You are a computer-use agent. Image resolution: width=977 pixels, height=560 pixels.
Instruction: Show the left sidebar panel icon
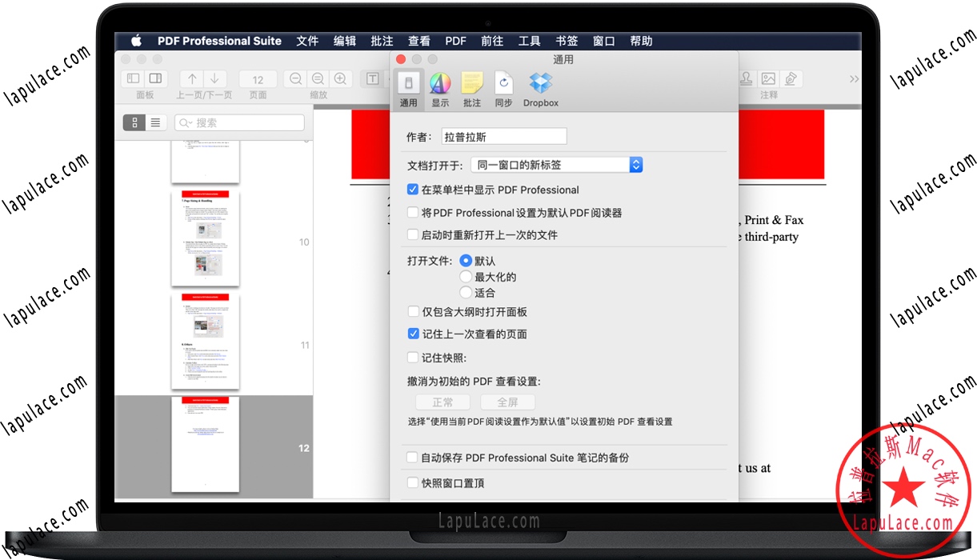point(133,78)
